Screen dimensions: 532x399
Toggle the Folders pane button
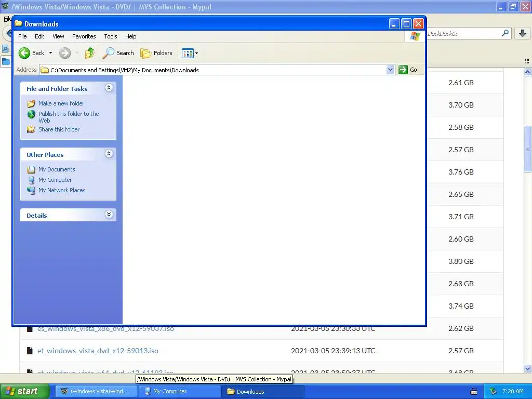click(156, 53)
